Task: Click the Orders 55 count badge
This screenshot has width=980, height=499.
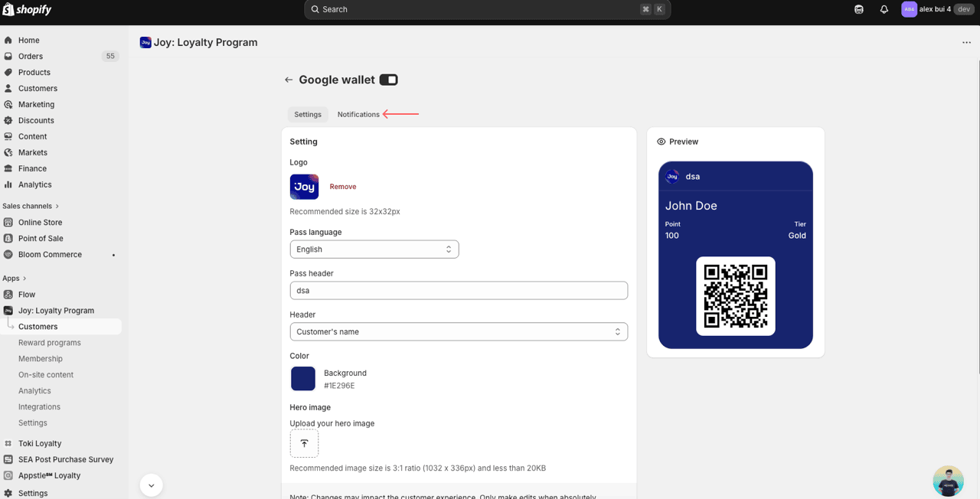Action: [110, 57]
